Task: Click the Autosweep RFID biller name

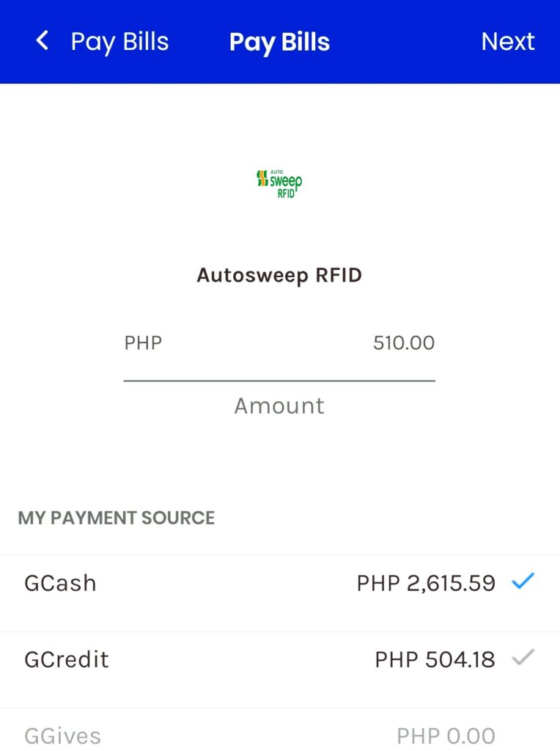Action: (x=279, y=276)
